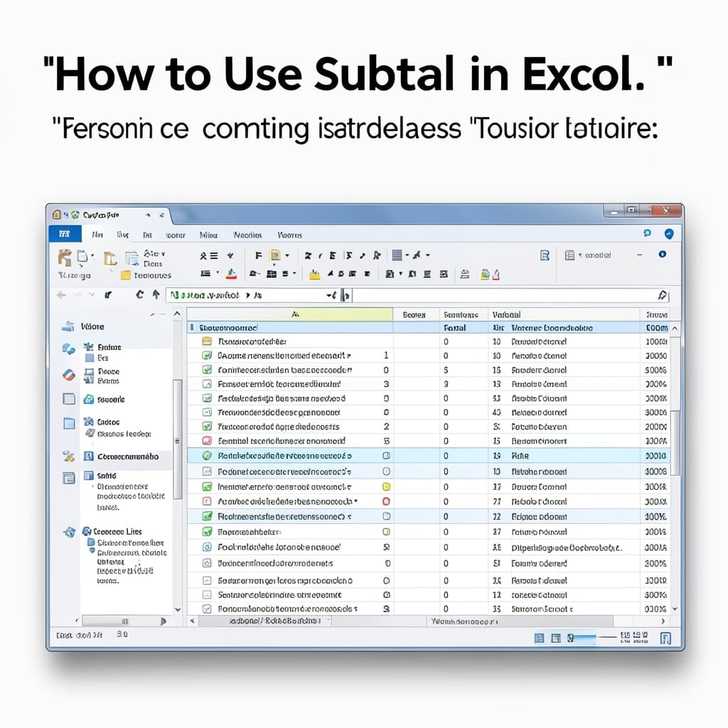Click the page layout view icon in status bar

tap(556, 638)
